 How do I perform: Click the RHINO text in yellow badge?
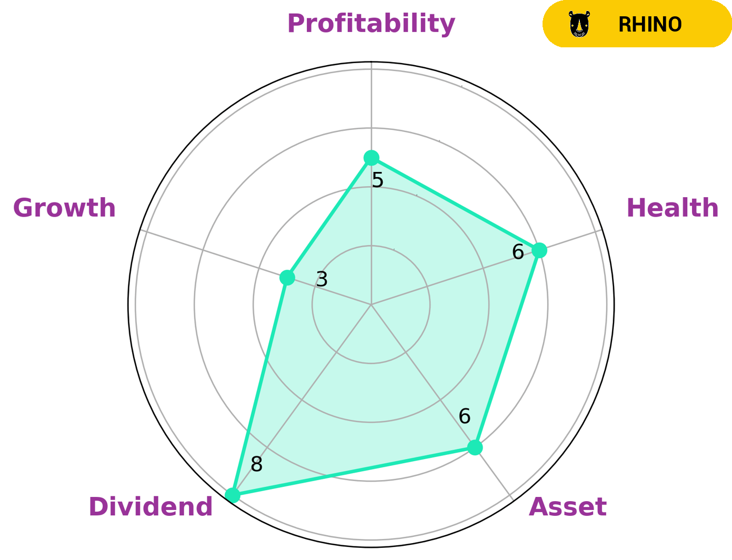coord(650,25)
